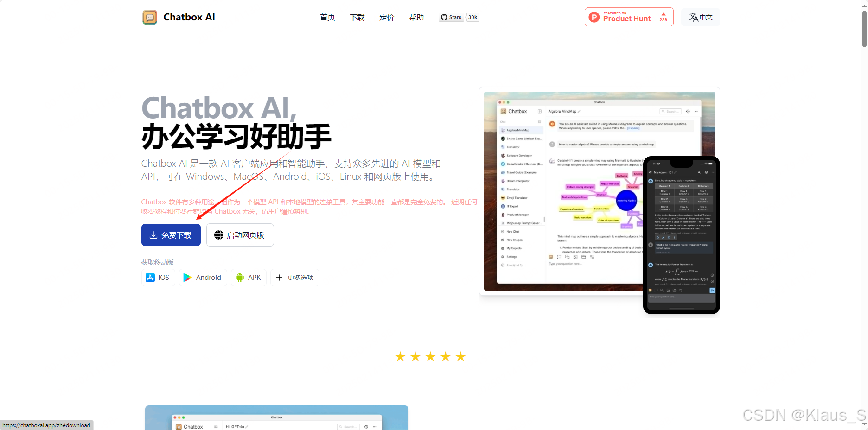Click the 启动网页版 button
Screen dimensions: 868x430
pos(240,235)
